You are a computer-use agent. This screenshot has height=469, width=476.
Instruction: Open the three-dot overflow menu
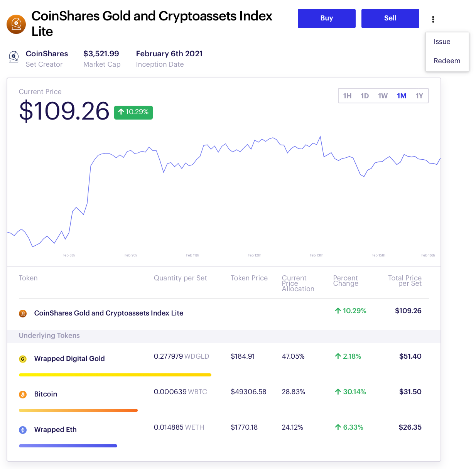tap(433, 19)
